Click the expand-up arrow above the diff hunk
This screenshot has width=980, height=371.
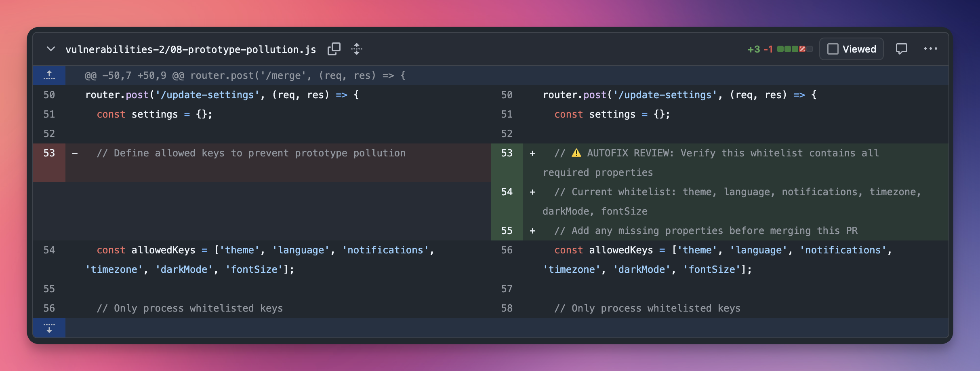click(x=49, y=75)
